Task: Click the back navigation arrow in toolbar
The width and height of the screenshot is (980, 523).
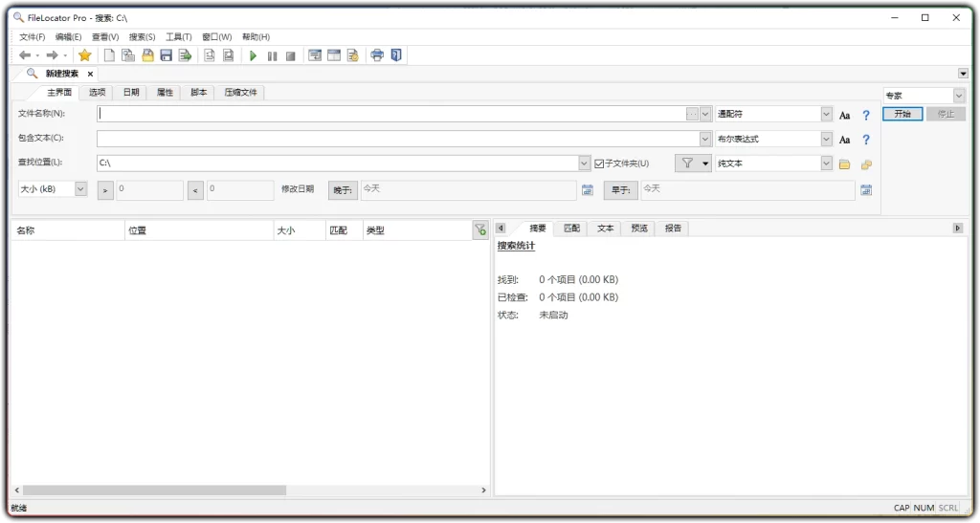Action: [x=25, y=55]
